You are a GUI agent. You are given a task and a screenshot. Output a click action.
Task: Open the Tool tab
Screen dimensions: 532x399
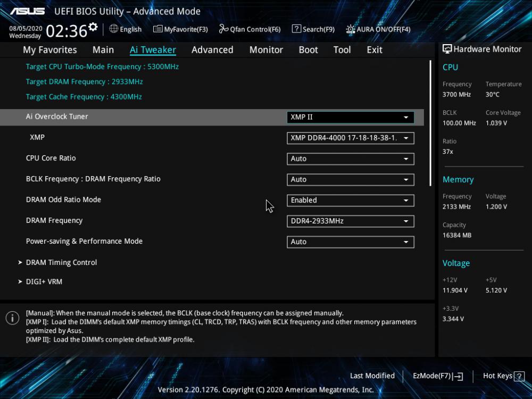click(x=342, y=50)
